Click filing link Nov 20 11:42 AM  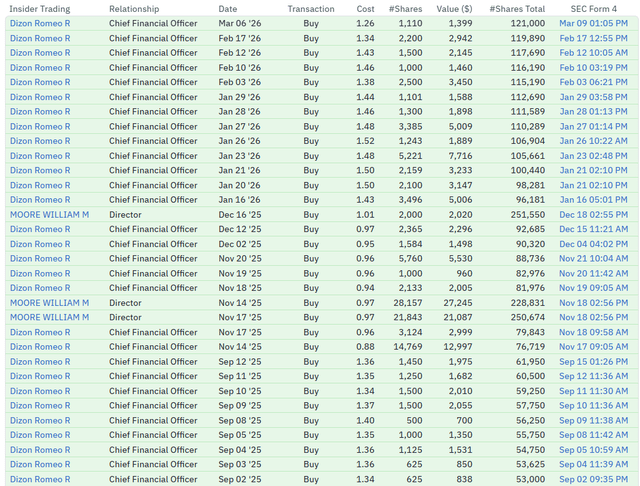coord(593,273)
